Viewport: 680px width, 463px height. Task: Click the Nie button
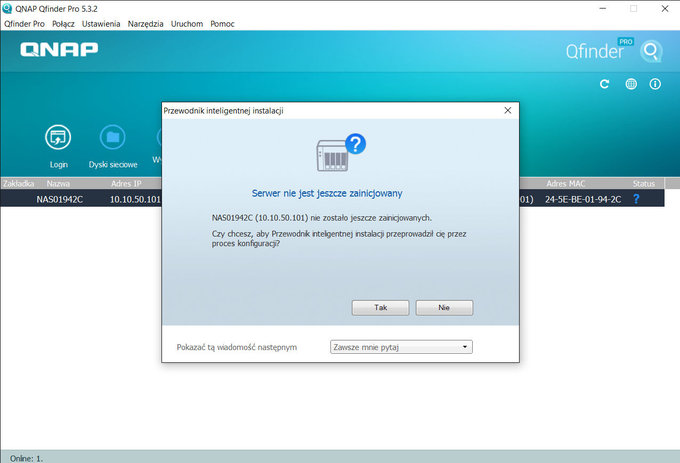[444, 307]
